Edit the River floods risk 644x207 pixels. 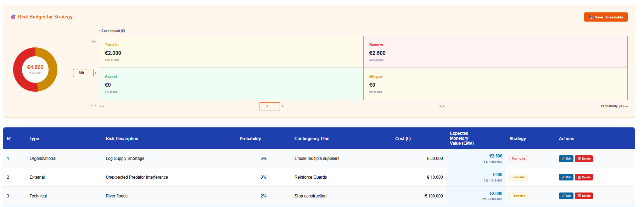coord(566,196)
